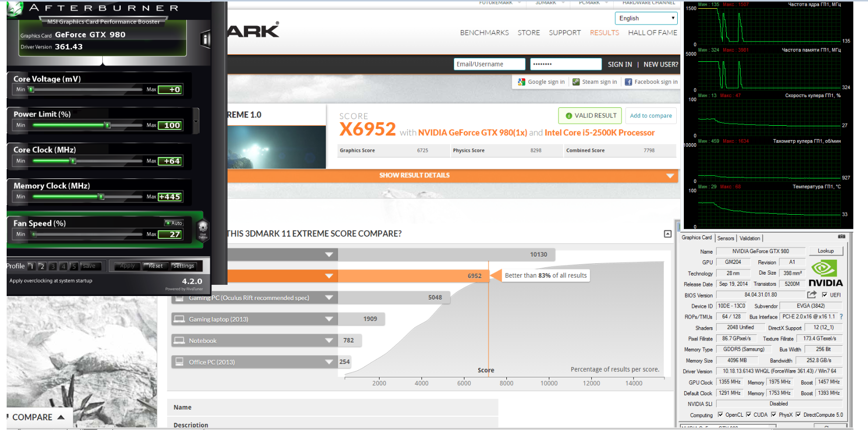Click the Bus Interface question mark icon

(x=841, y=316)
